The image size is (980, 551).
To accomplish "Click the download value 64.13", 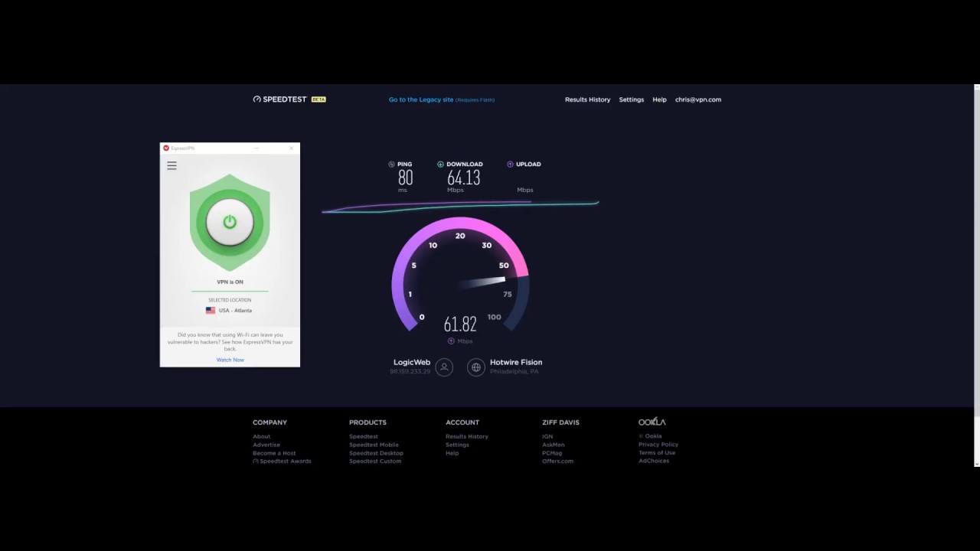I will click(464, 178).
